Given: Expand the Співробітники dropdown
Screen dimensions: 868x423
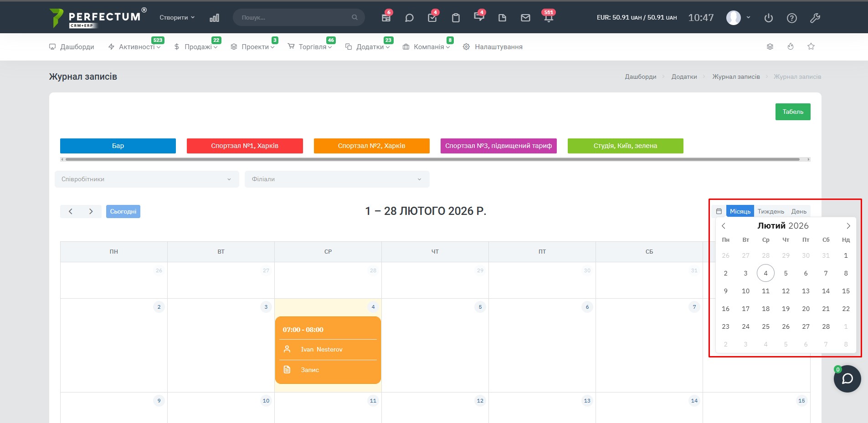Looking at the screenshot, I should coord(146,179).
